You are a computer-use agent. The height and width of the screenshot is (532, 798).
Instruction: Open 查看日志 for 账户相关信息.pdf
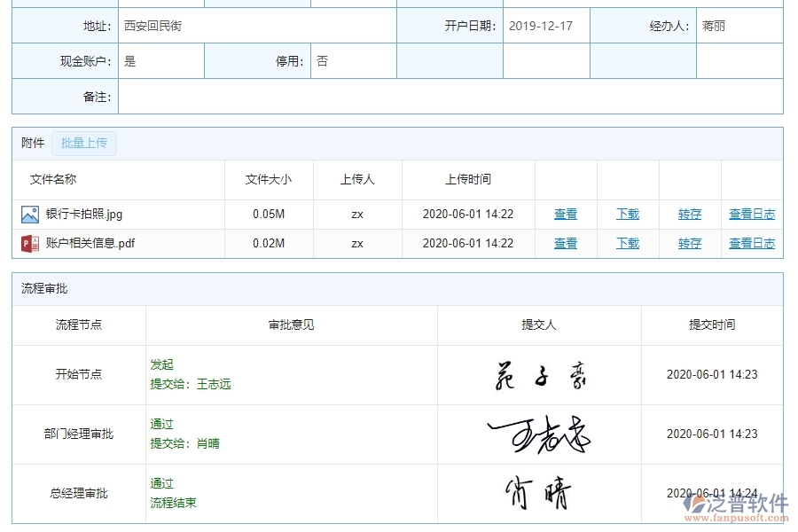pyautogui.click(x=751, y=243)
